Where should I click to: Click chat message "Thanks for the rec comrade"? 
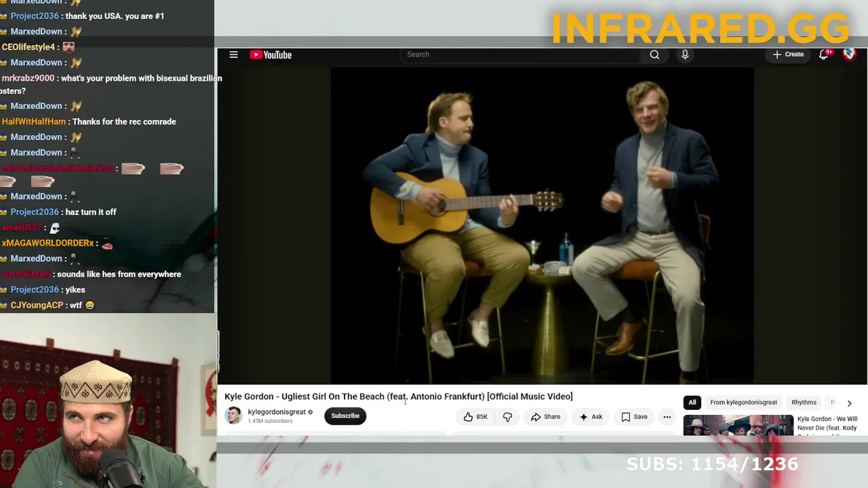[124, 121]
